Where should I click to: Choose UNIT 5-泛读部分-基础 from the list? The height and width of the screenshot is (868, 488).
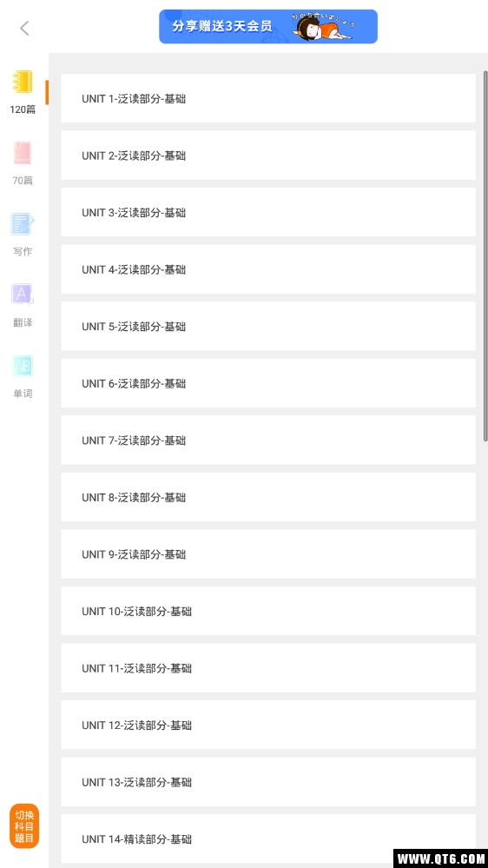pyautogui.click(x=268, y=327)
